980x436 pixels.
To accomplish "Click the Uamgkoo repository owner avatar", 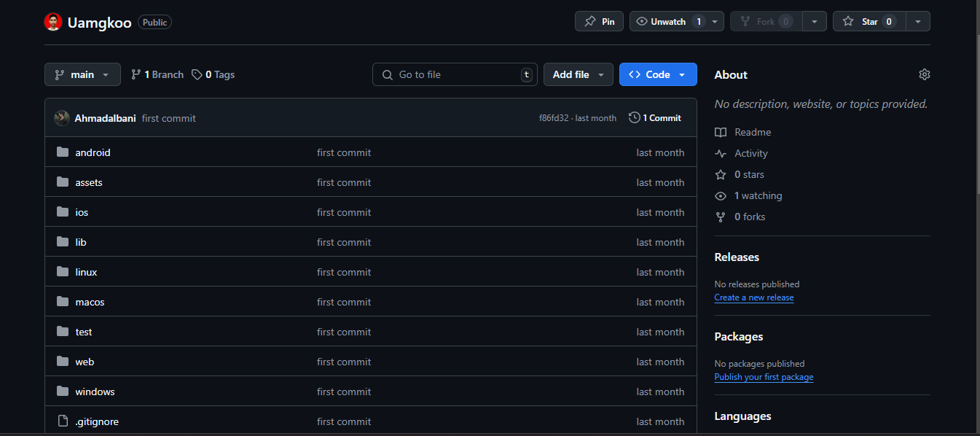I will coord(53,22).
